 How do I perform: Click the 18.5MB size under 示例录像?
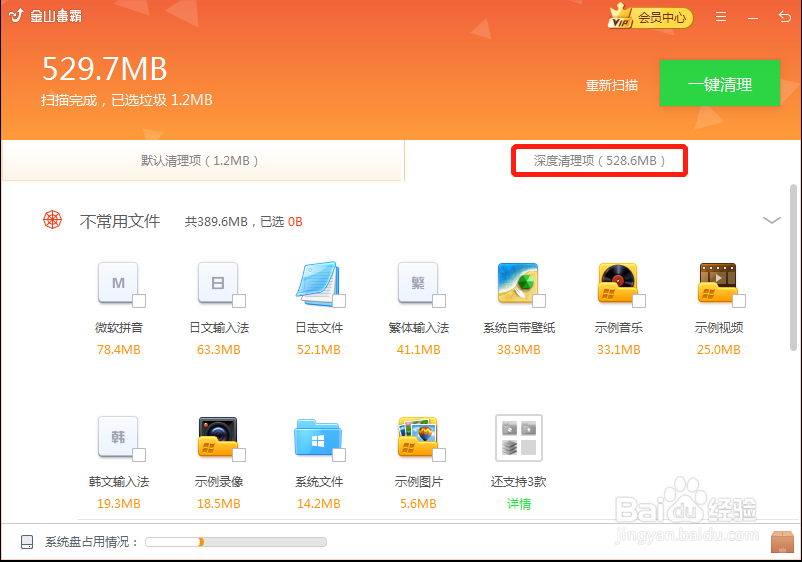[218, 504]
